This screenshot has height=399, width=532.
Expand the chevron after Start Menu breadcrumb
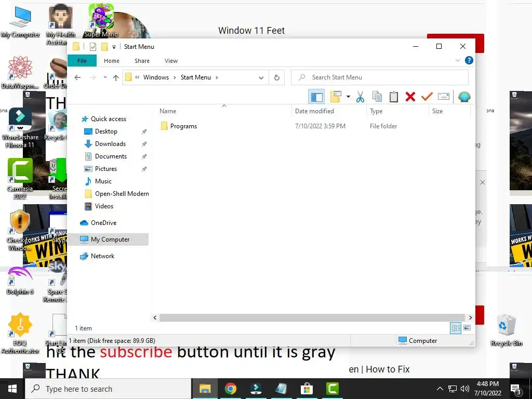point(217,77)
